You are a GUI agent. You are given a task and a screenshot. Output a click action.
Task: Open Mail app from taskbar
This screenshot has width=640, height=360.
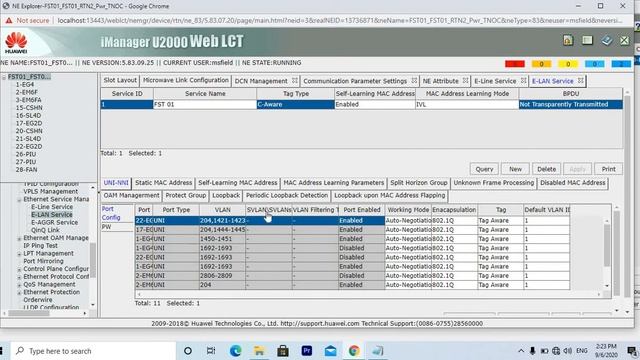(x=331, y=351)
